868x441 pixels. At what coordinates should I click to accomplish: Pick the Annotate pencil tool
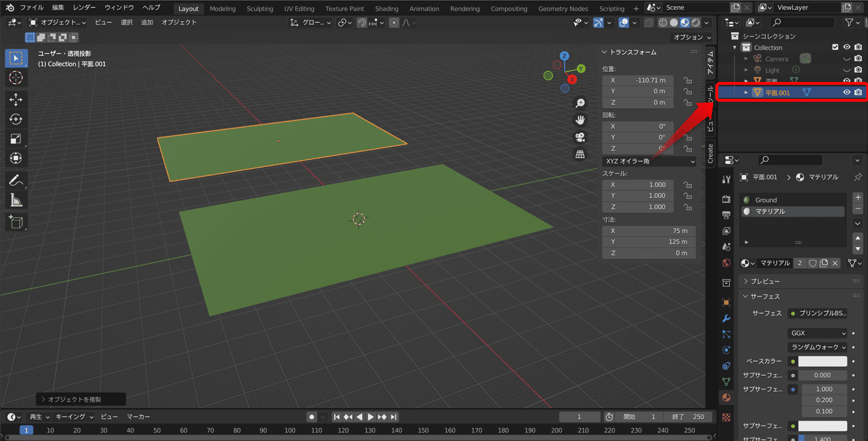click(x=16, y=181)
